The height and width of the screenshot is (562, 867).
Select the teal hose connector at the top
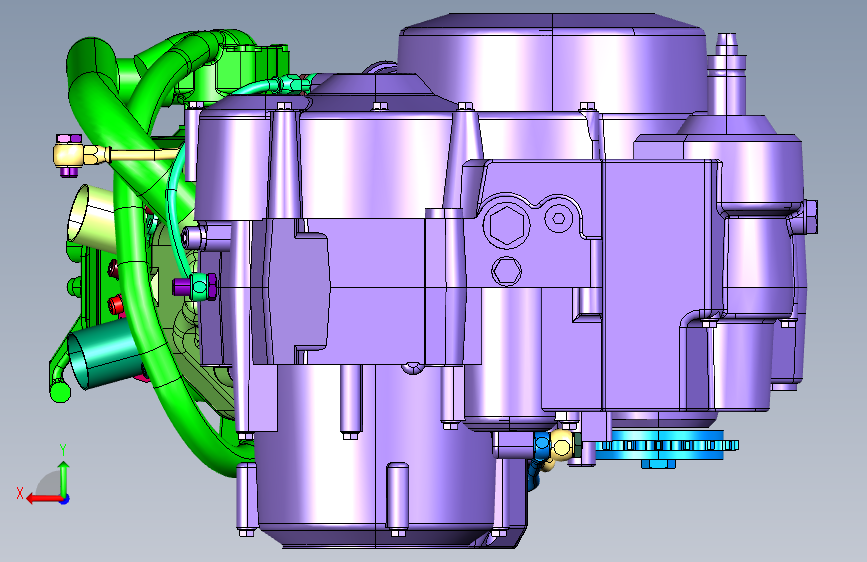294,84
